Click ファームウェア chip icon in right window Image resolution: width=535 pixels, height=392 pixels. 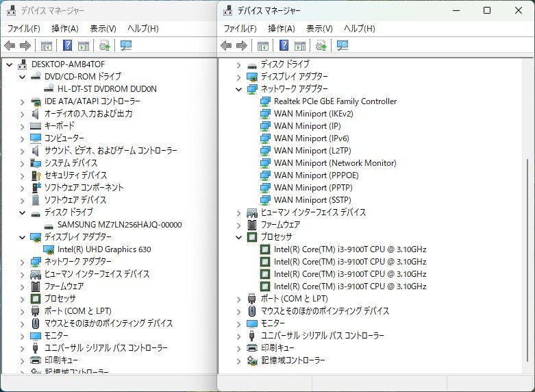[x=252, y=225]
